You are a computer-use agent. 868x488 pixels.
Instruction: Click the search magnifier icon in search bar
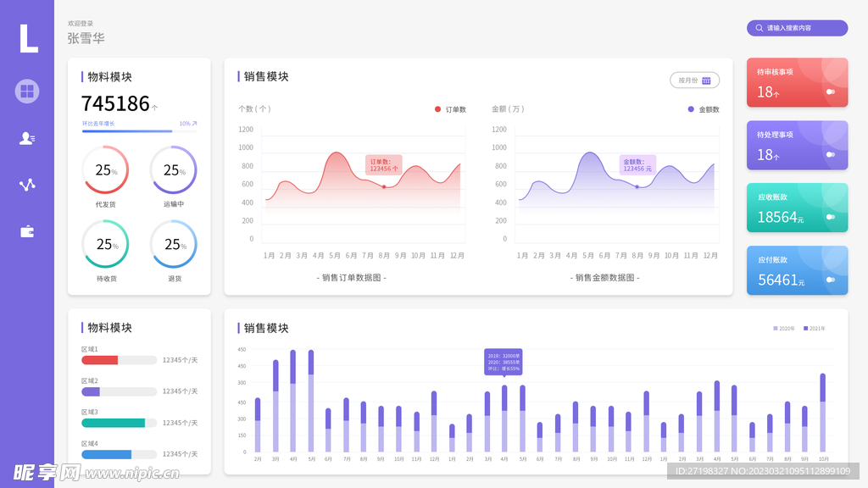758,28
